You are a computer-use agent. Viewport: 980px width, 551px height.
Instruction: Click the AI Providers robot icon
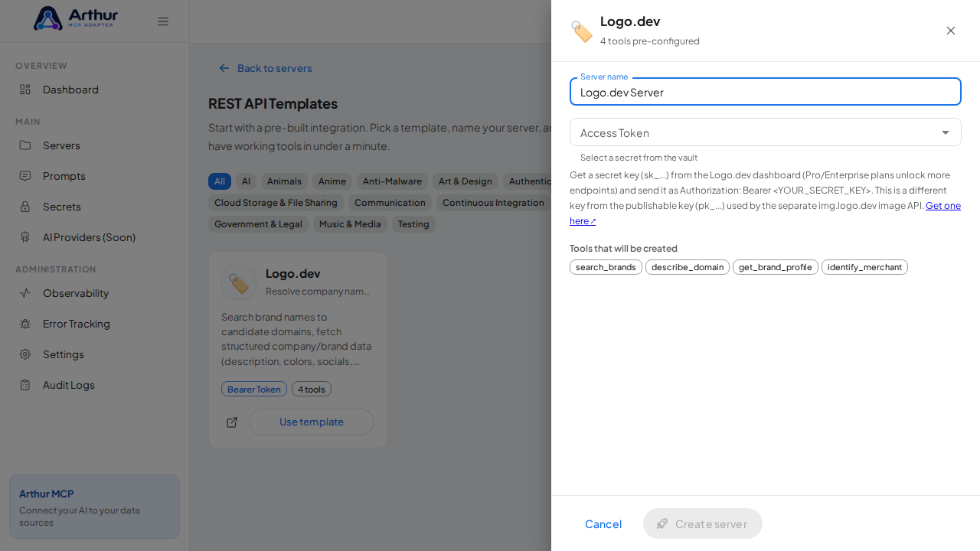click(x=25, y=237)
